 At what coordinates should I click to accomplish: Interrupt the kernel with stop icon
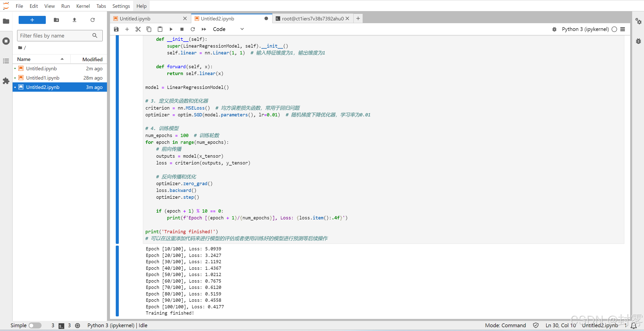tap(182, 29)
